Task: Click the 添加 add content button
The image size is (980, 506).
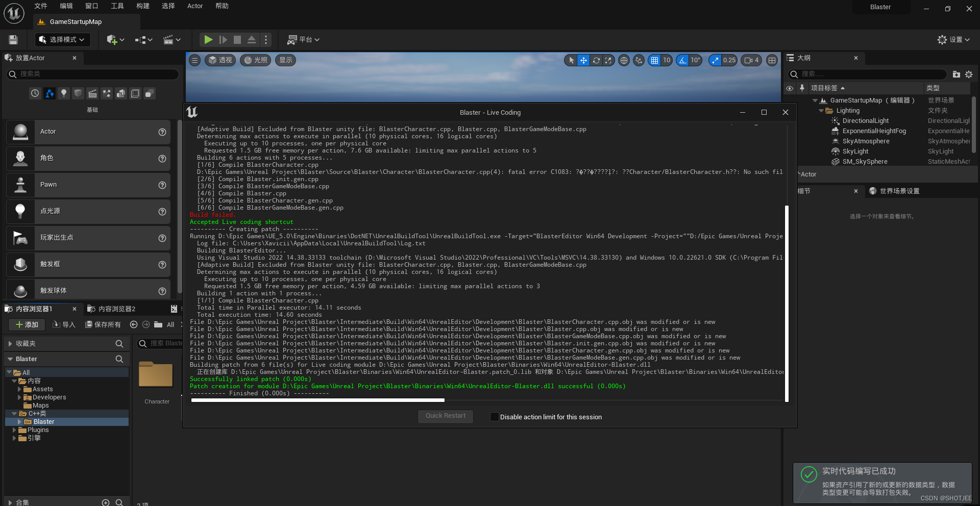Action: point(27,325)
